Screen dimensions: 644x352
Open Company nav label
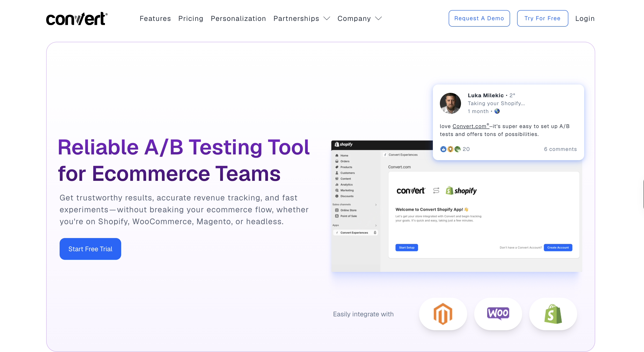pos(354,18)
